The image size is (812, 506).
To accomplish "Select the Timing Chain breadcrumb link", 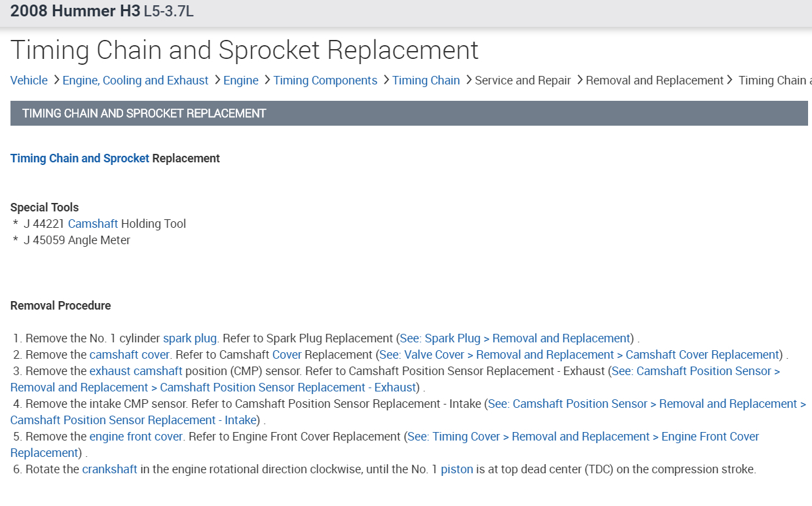I will [x=426, y=81].
